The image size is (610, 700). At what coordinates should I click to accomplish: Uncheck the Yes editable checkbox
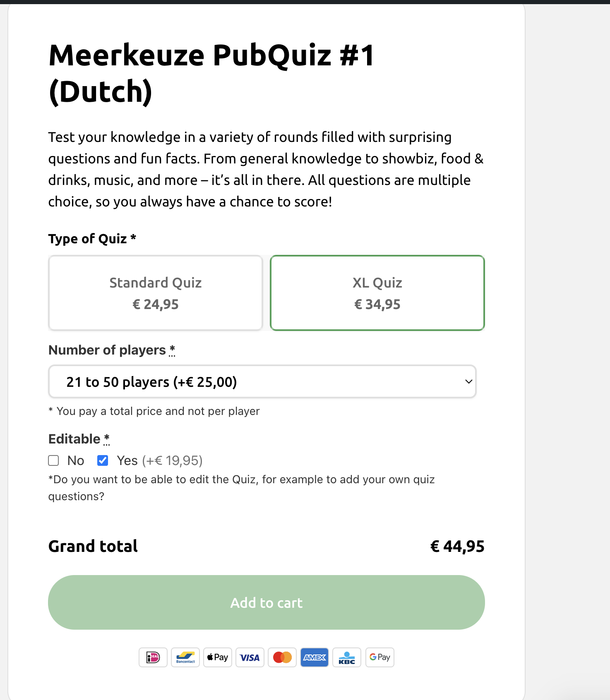(x=103, y=460)
